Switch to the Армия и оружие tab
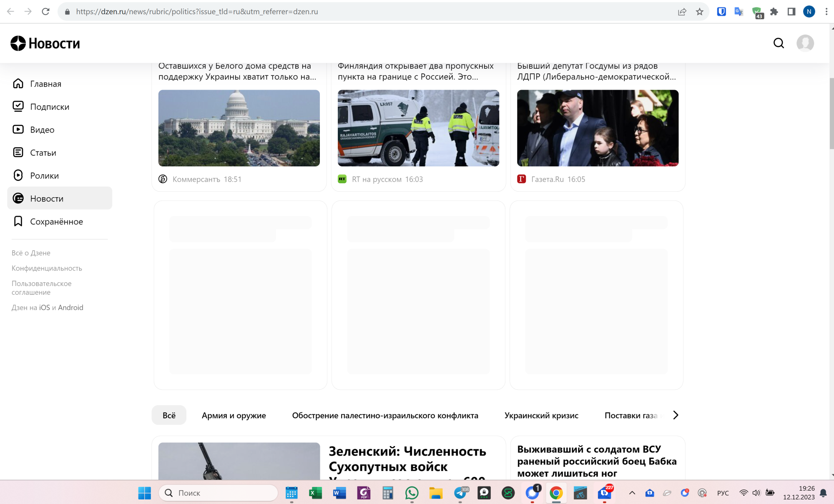 coord(234,415)
